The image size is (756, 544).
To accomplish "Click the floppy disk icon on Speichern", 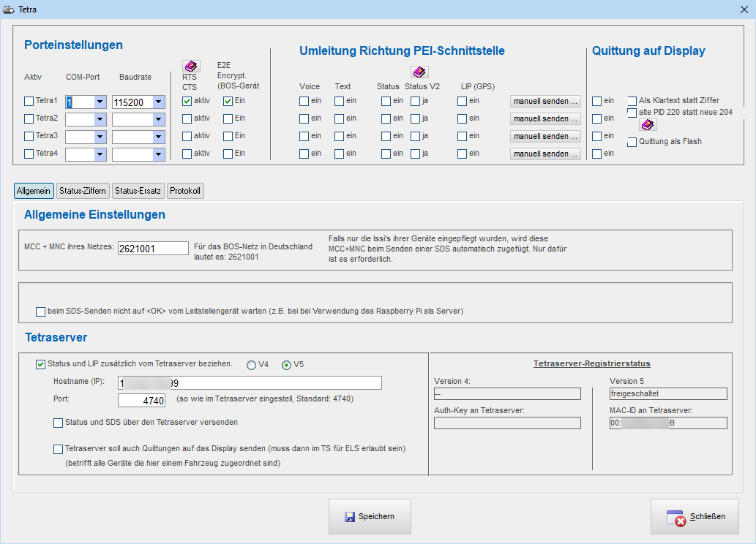I will (350, 517).
